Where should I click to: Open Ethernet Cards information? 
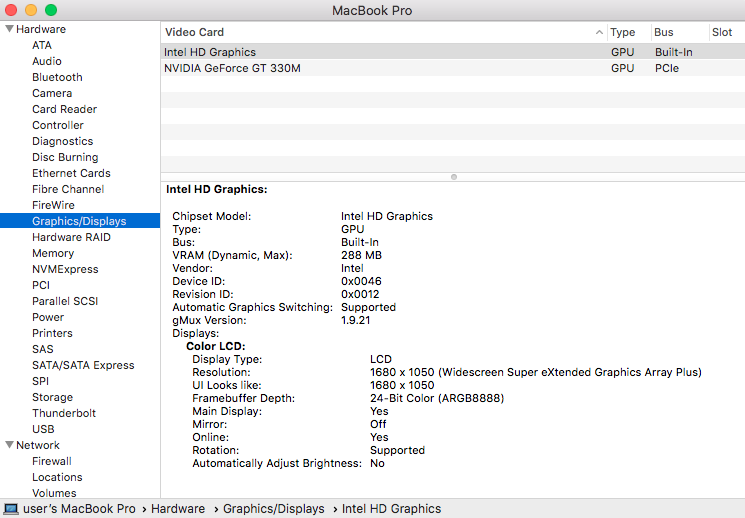pyautogui.click(x=71, y=173)
